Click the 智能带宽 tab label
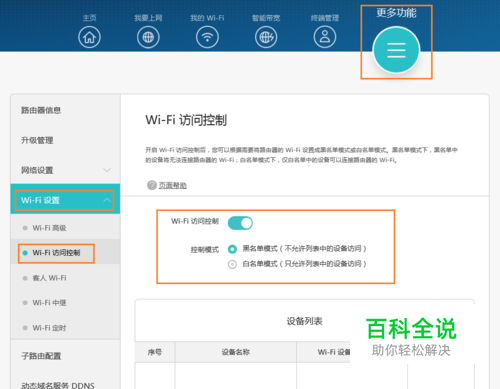 [266, 18]
